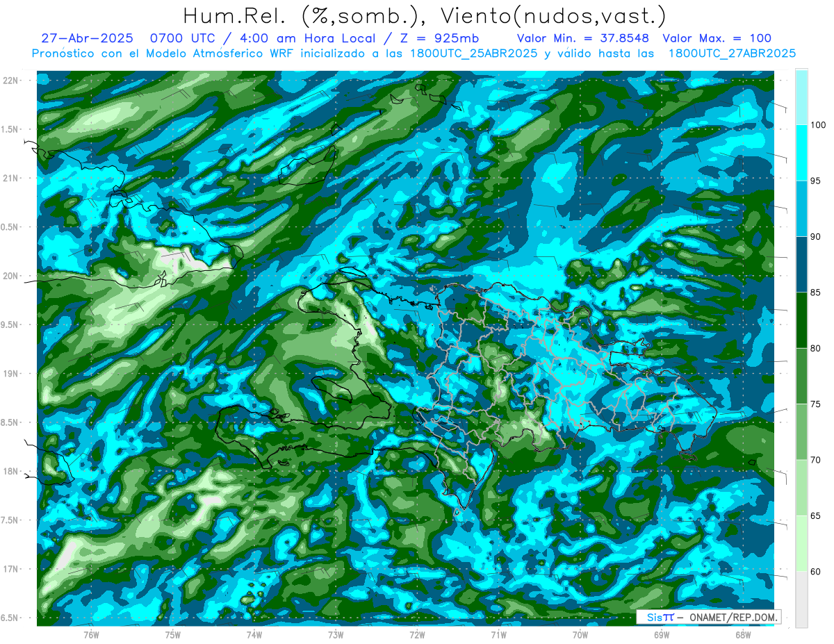Click the longitude label "76W"
The width and height of the screenshot is (834, 644).
[x=91, y=634]
